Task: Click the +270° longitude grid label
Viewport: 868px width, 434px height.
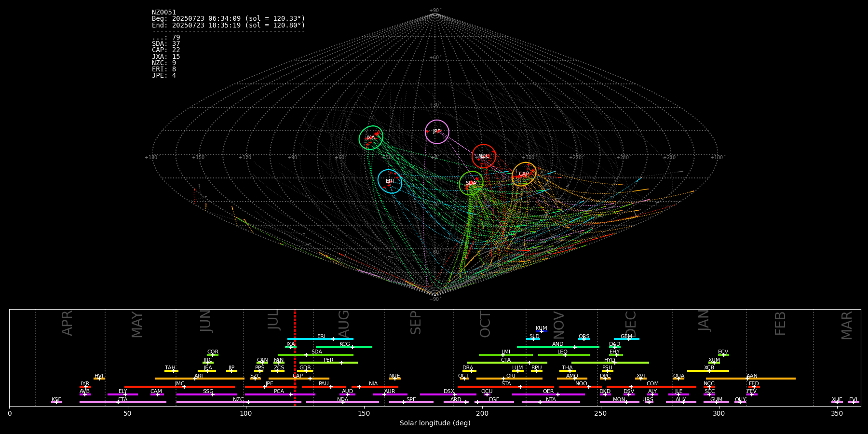Action: pyautogui.click(x=575, y=158)
